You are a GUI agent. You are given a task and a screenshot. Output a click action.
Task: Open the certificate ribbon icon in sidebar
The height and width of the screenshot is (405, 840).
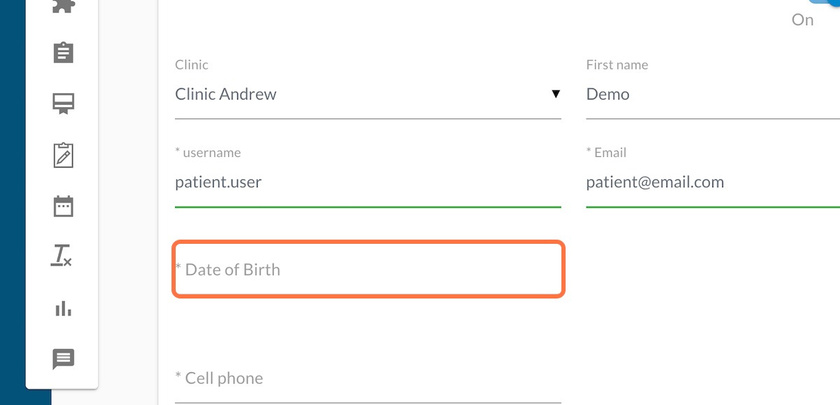click(63, 103)
